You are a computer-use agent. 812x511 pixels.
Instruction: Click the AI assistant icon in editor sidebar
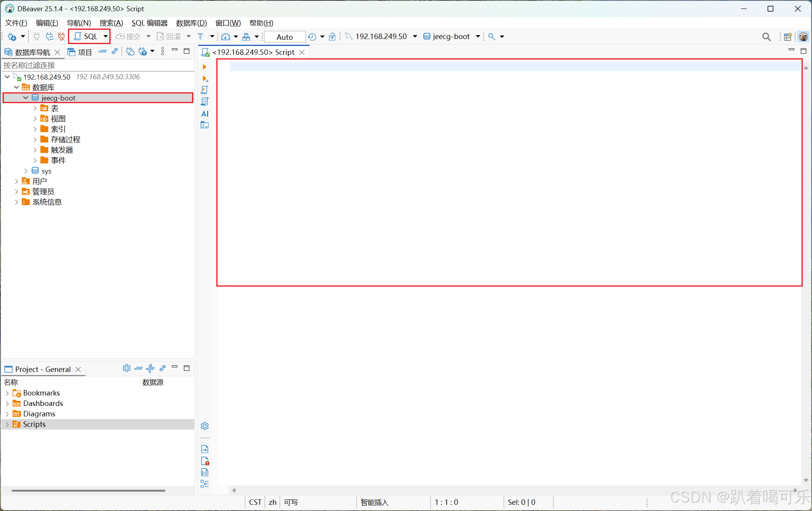[205, 114]
